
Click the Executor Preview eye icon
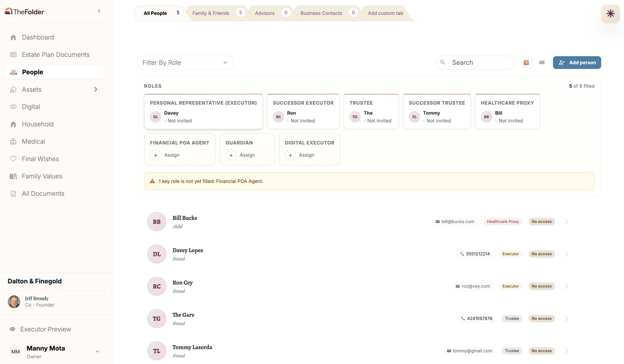coord(12,330)
